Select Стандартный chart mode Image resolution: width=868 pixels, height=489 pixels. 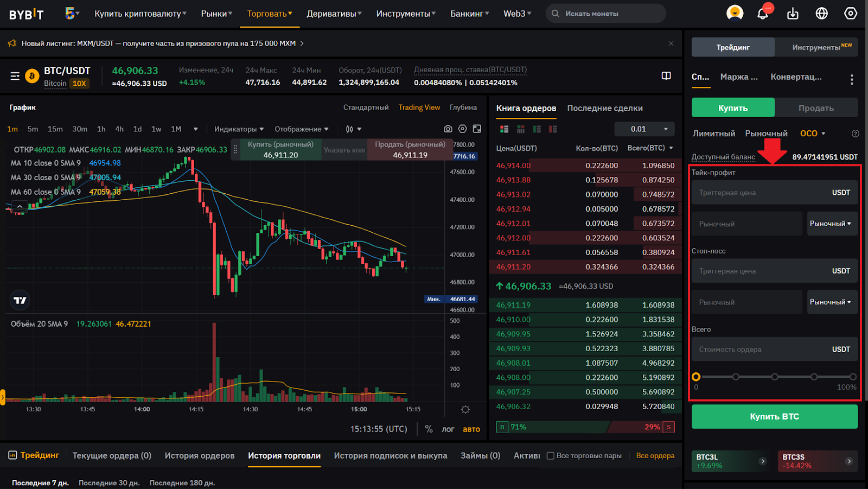[x=366, y=107]
